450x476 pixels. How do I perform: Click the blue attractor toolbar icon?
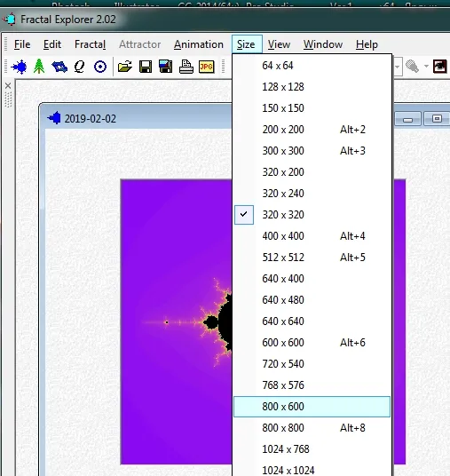pos(59,67)
